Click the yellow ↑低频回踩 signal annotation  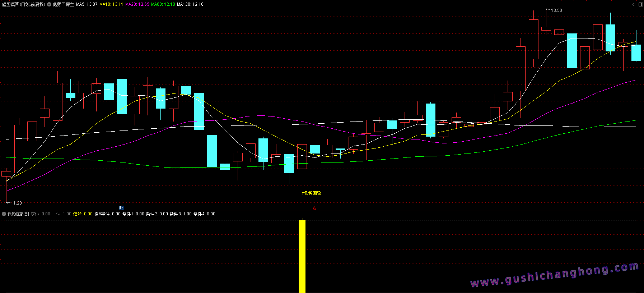(312, 193)
